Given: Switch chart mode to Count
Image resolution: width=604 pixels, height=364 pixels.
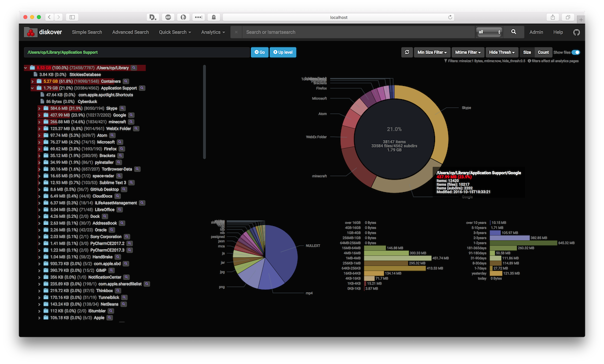Looking at the screenshot, I should [x=543, y=53].
